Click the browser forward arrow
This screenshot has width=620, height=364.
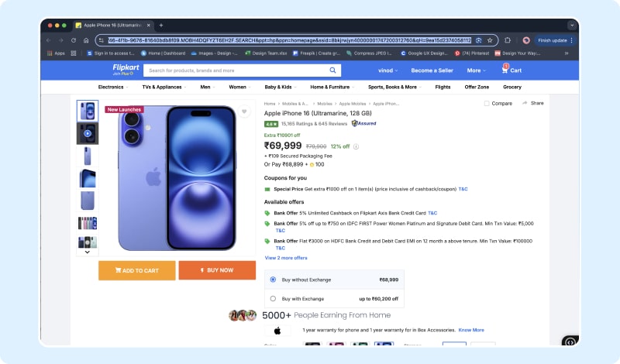61,40
